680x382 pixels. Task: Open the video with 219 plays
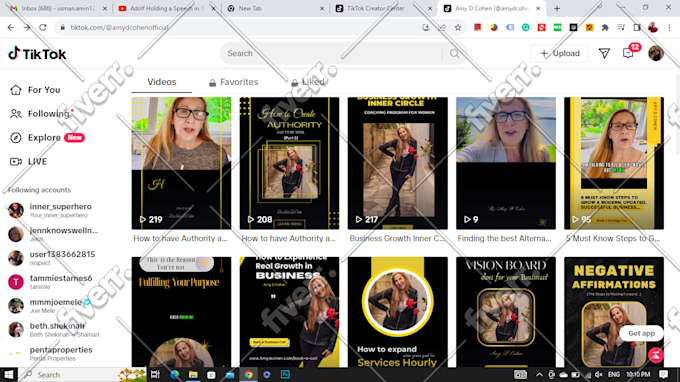(x=181, y=163)
